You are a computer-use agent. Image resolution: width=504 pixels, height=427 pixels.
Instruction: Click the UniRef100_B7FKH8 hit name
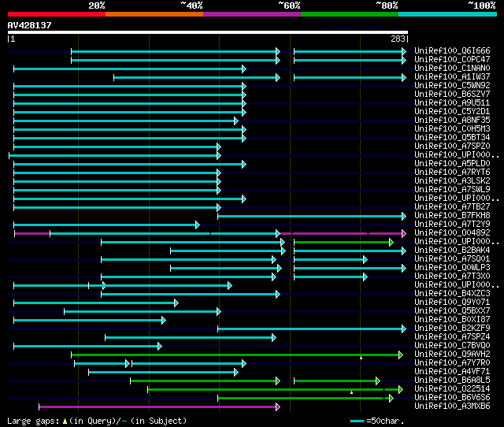point(452,216)
